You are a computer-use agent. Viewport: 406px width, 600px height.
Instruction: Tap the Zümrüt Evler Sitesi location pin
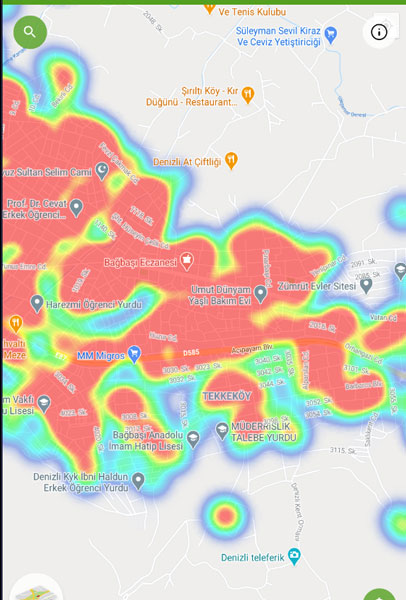(367, 285)
